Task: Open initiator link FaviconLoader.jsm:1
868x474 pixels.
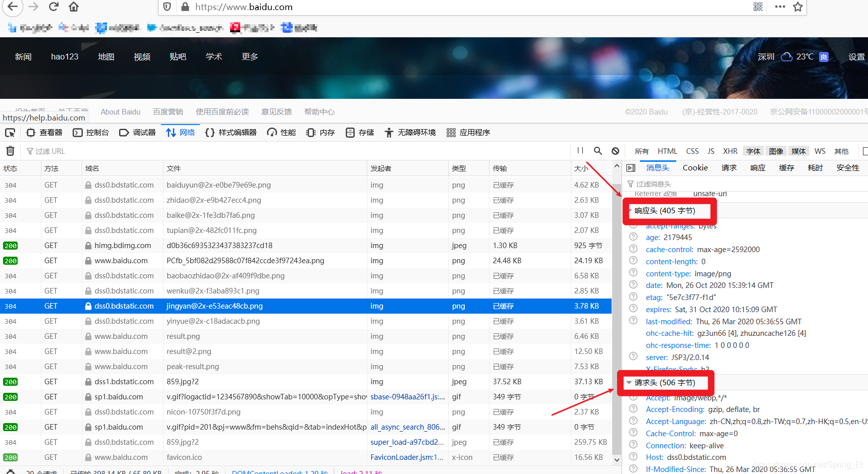Action: (407, 457)
